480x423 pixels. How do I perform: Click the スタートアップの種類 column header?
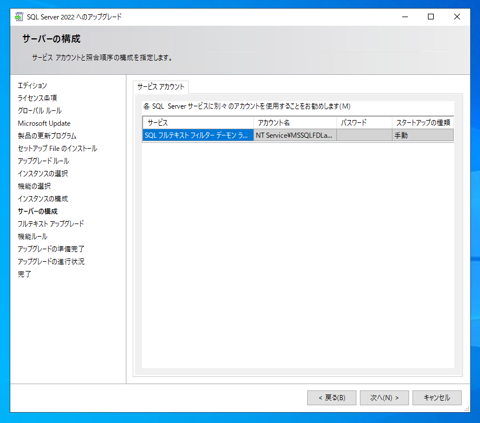tap(423, 123)
